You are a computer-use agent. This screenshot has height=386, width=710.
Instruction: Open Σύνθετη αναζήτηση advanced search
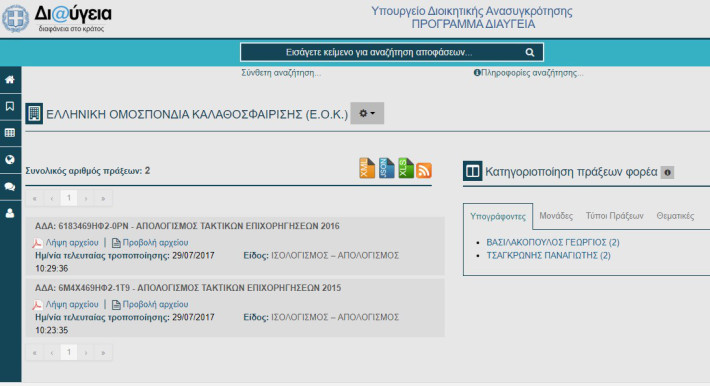pyautogui.click(x=281, y=73)
